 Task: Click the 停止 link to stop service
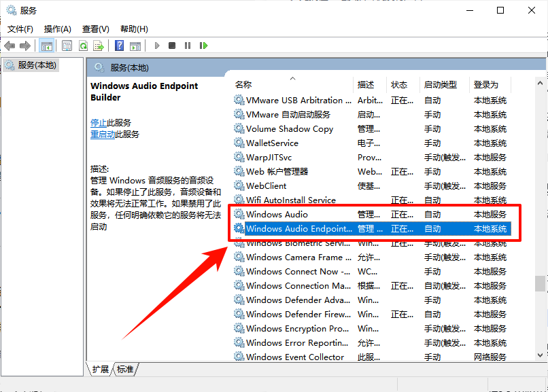point(98,123)
